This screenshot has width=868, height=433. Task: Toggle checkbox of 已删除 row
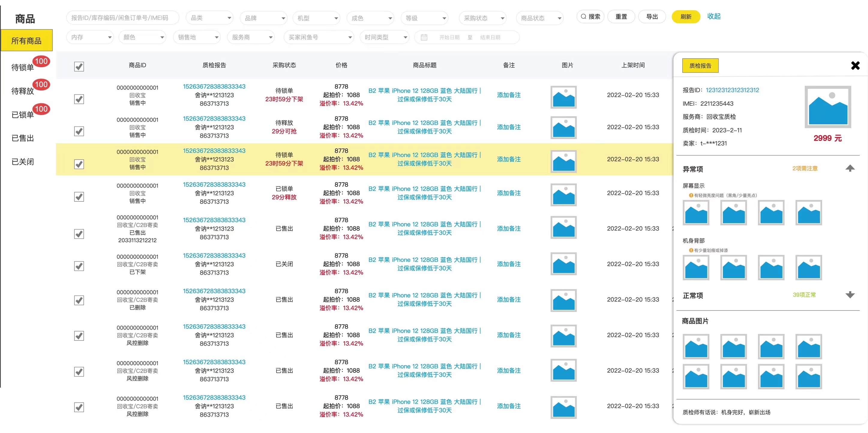(79, 300)
